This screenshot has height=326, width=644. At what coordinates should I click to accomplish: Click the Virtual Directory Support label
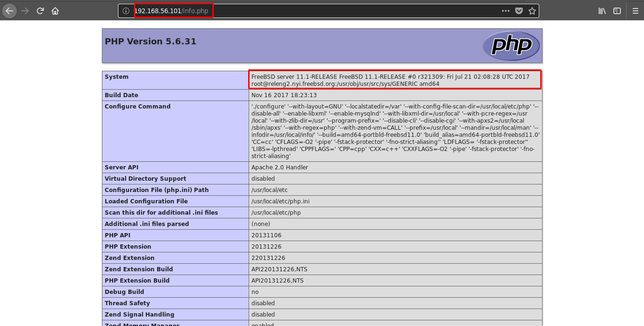click(145, 179)
